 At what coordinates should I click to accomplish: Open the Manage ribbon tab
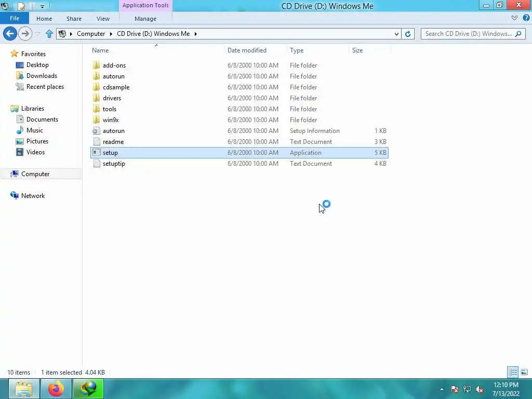point(145,19)
